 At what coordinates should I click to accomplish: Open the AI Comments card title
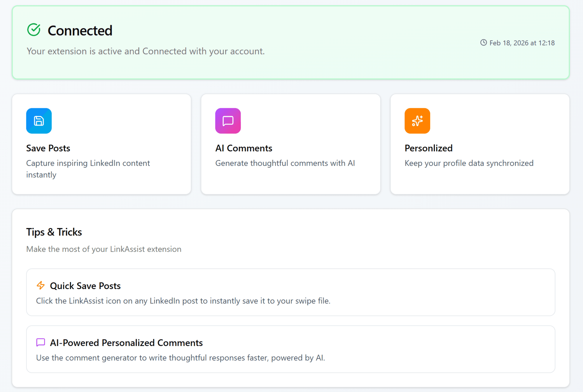244,148
